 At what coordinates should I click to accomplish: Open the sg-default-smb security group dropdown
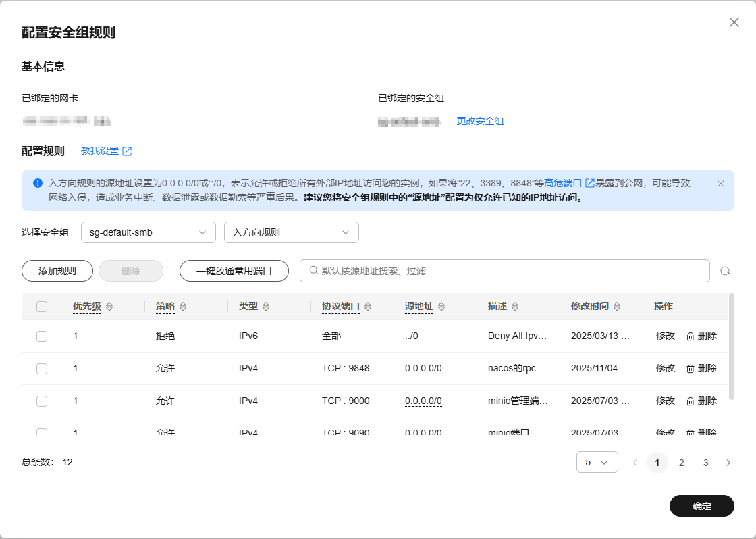[148, 232]
